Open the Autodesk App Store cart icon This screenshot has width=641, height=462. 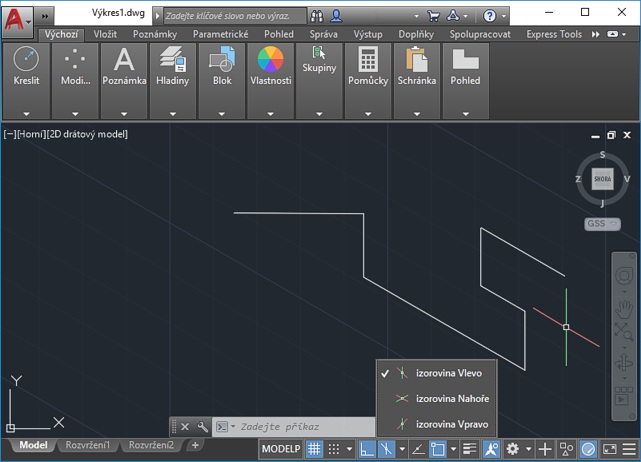[433, 16]
